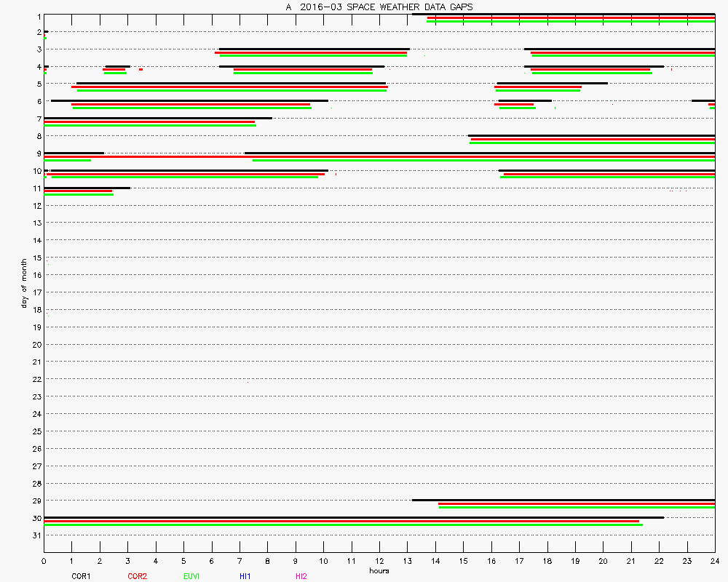Click the black COR1 gap bar on day 30
The width and height of the screenshot is (728, 582).
(x=354, y=517)
